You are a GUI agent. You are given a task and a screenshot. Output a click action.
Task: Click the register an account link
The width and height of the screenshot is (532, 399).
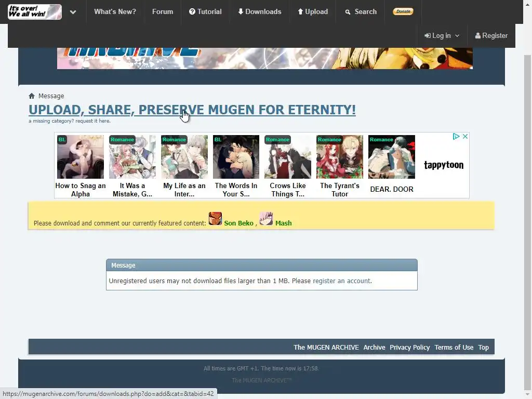pos(342,281)
